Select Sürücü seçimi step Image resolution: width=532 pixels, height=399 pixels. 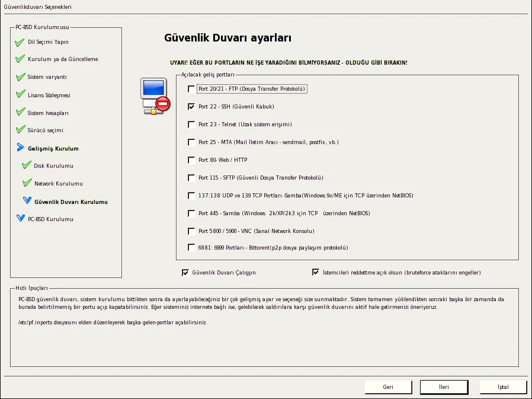tap(46, 130)
